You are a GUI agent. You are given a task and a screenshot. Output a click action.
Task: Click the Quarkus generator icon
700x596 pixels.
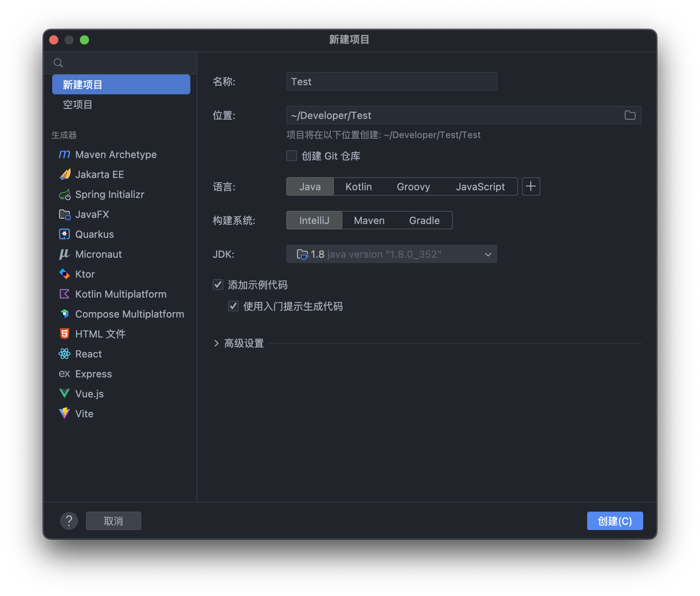pyautogui.click(x=64, y=234)
